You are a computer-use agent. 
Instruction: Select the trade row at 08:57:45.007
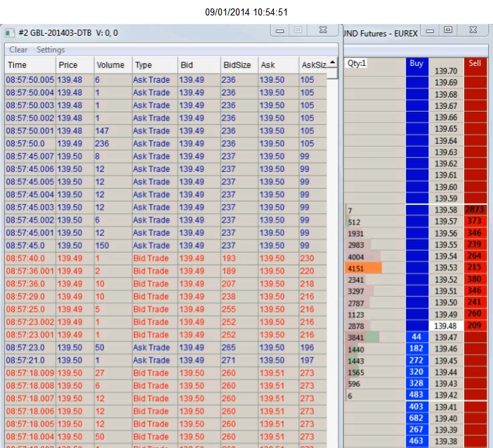coord(166,157)
